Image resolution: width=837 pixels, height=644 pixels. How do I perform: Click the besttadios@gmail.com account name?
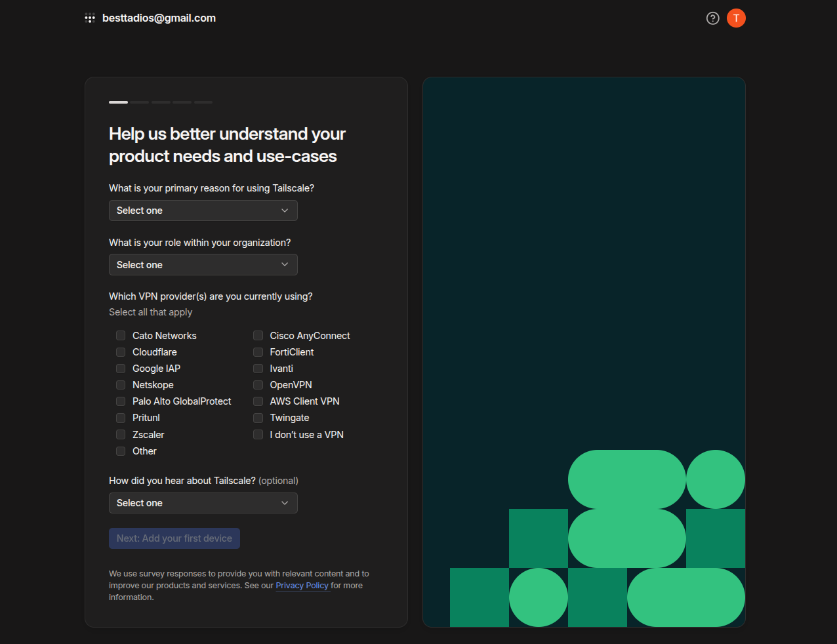tap(159, 18)
